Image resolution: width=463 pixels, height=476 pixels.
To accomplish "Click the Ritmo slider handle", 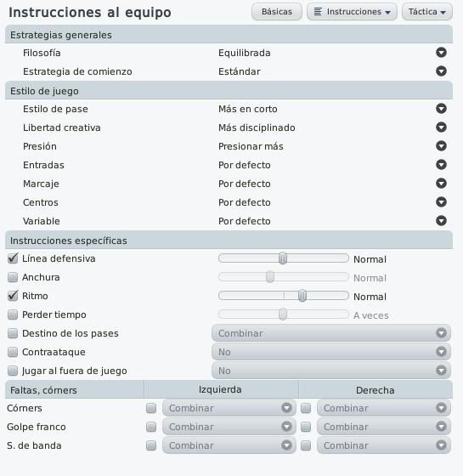I will pyautogui.click(x=302, y=296).
